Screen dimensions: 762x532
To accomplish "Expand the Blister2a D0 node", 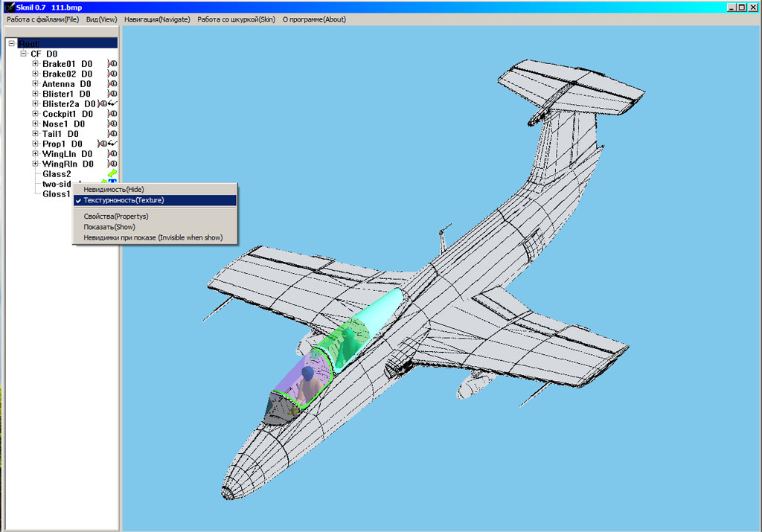I will coord(35,103).
